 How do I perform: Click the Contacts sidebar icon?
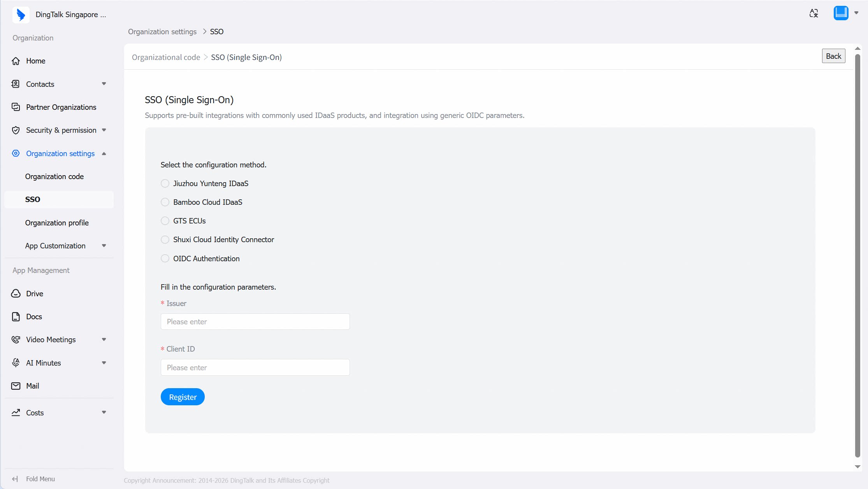pyautogui.click(x=16, y=84)
